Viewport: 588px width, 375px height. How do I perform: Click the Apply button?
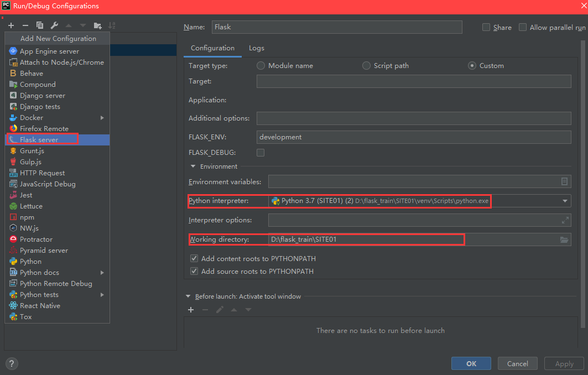(564, 363)
